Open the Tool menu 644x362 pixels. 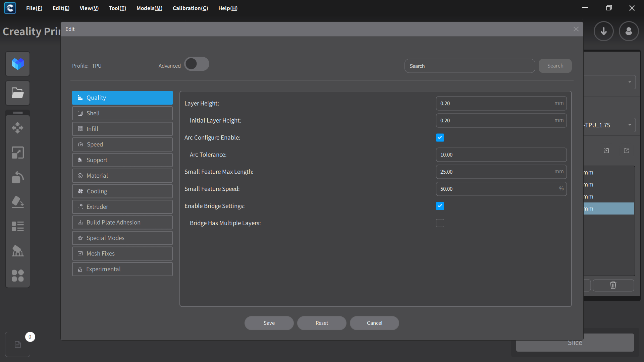tap(117, 8)
